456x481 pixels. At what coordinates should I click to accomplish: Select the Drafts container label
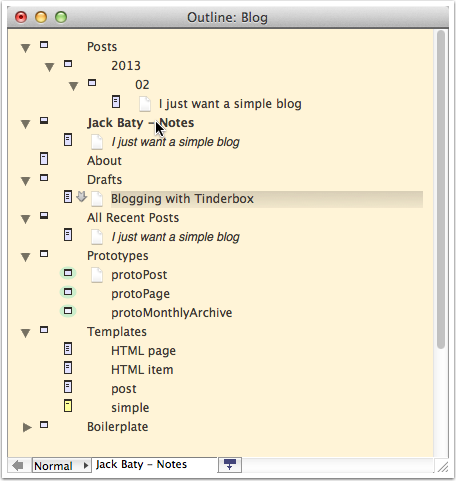[105, 180]
